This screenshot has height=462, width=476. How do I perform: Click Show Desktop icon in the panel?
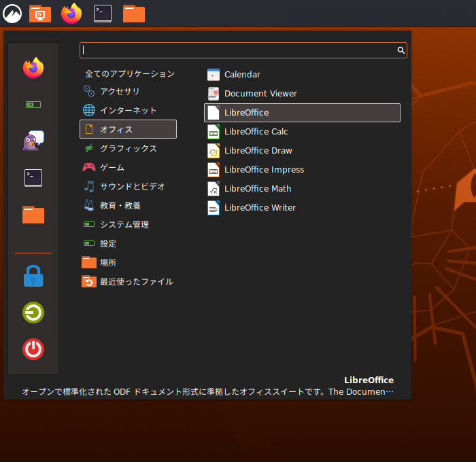[40, 14]
